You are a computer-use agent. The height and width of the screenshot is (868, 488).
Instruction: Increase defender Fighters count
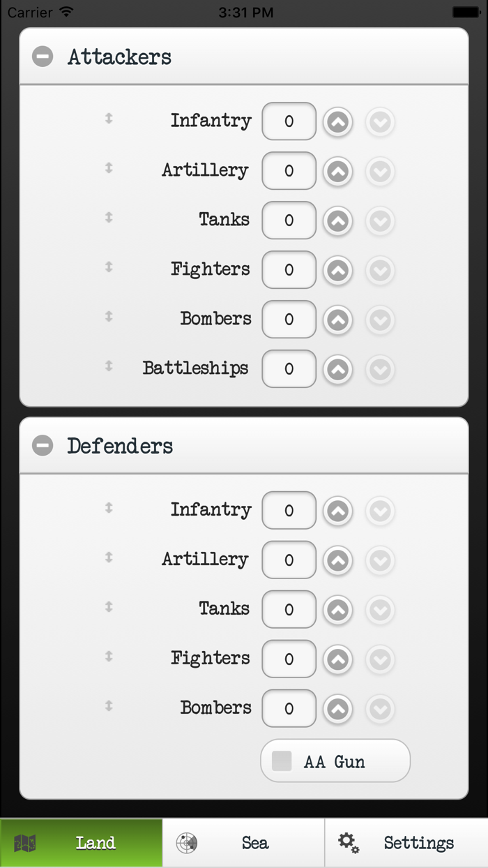(x=337, y=659)
